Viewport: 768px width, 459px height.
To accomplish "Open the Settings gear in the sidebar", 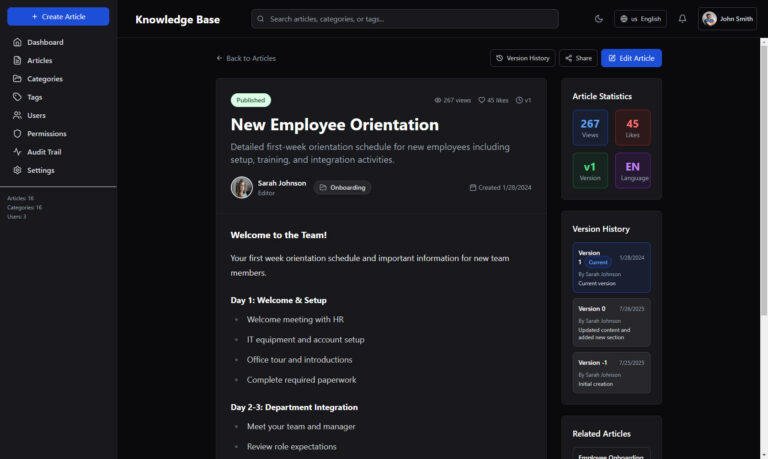I will tap(17, 170).
